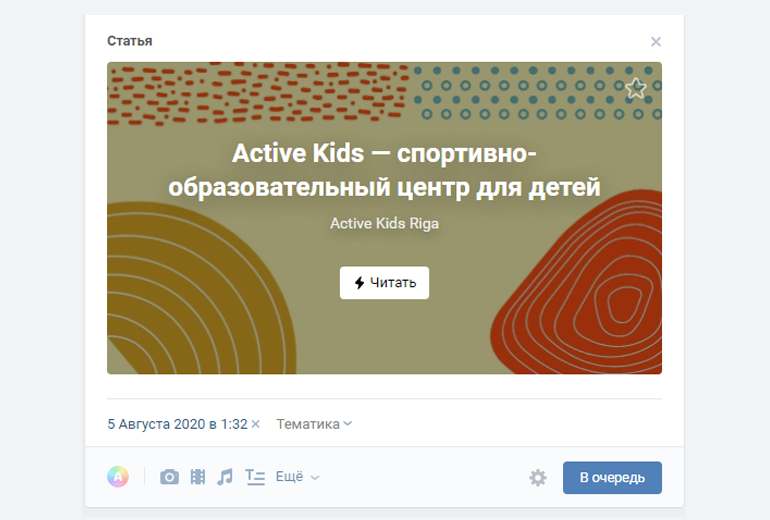Open article title Active Kids — спортивно-образовательный центр
Viewport: 770px width, 520px height.
[384, 170]
